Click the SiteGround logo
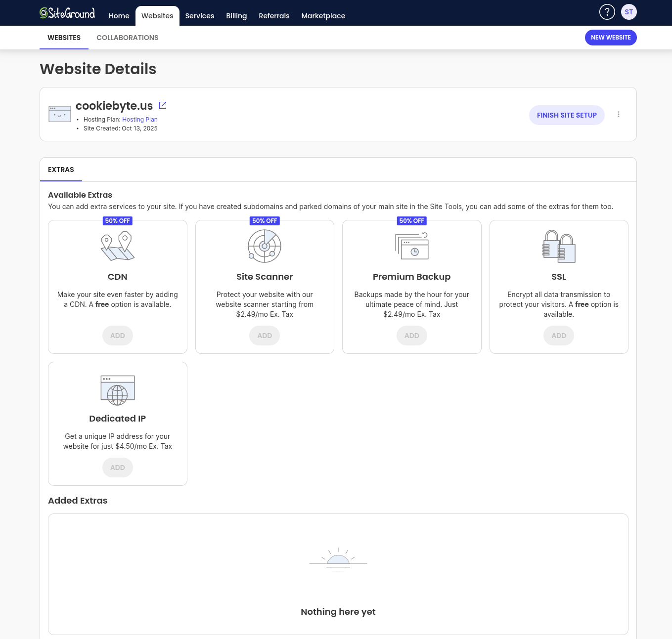Screen dimensions: 672x639 pyautogui.click(x=67, y=13)
